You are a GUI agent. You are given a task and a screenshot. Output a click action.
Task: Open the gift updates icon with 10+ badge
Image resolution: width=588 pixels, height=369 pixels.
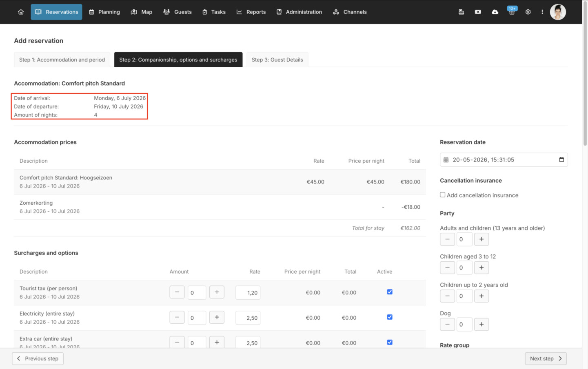click(512, 11)
